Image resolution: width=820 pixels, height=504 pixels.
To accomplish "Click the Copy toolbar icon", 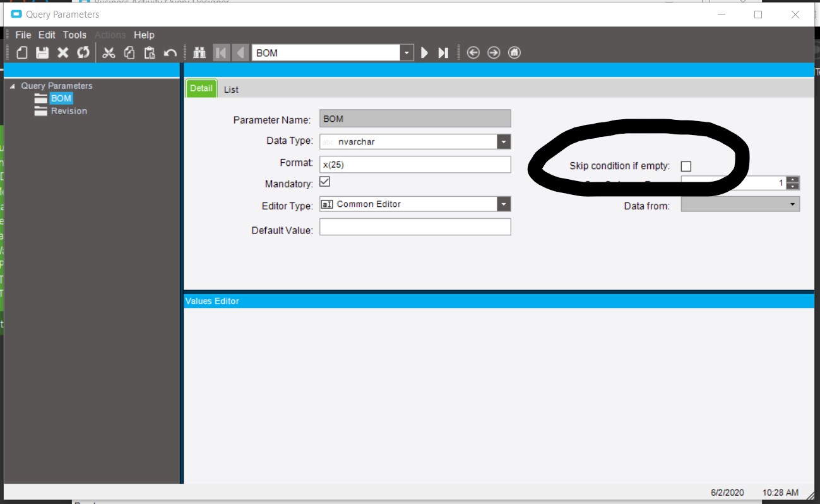I will click(129, 53).
